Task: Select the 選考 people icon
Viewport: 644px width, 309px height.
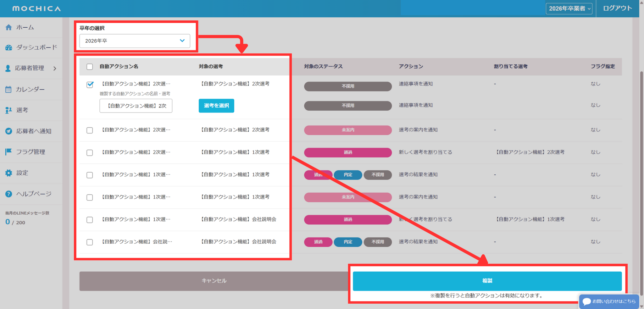Action: click(x=8, y=110)
